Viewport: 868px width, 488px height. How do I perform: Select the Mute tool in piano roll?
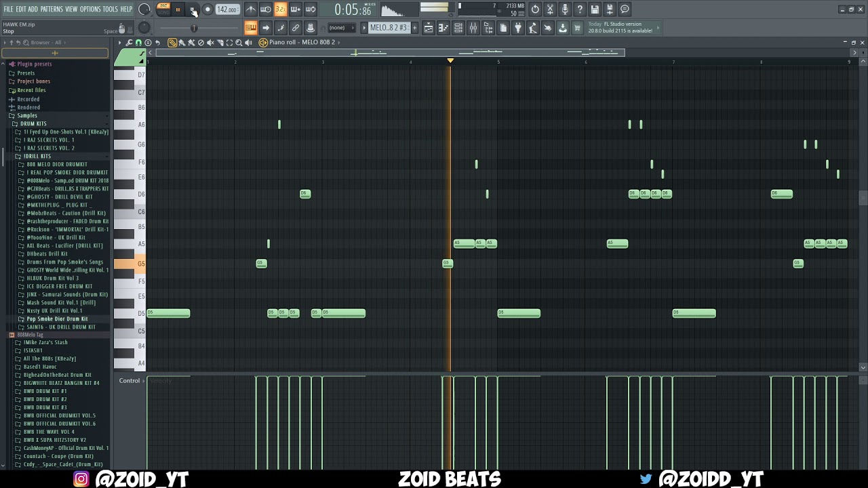210,42
